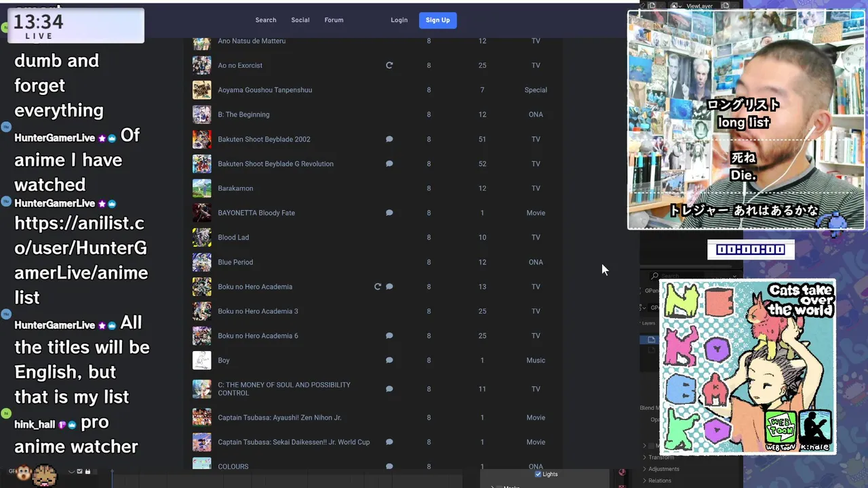The image size is (868, 488).
Task: Open notes icon for Bakuten Shoot Beyblade 2002
Action: (389, 139)
